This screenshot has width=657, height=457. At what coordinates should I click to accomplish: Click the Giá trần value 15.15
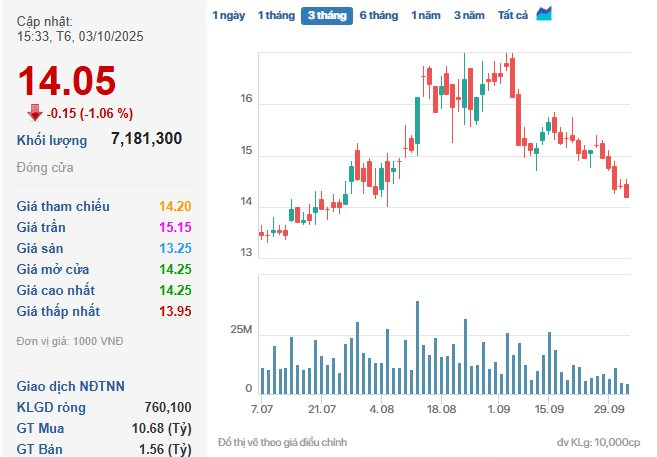tap(175, 227)
